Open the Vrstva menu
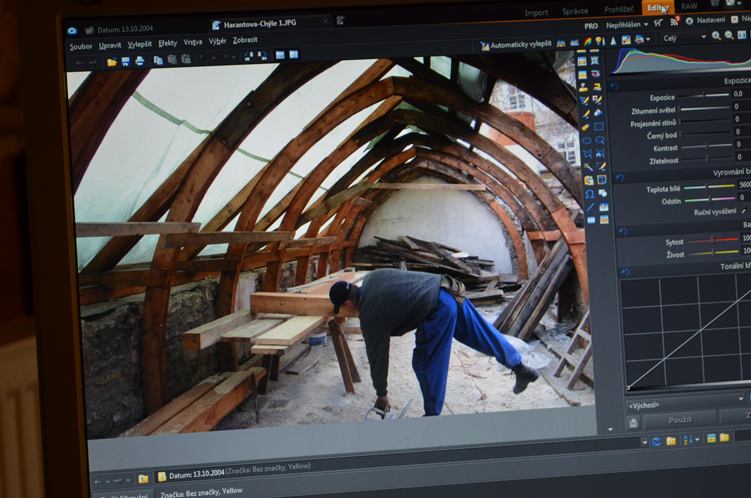The width and height of the screenshot is (751, 498). [x=193, y=42]
